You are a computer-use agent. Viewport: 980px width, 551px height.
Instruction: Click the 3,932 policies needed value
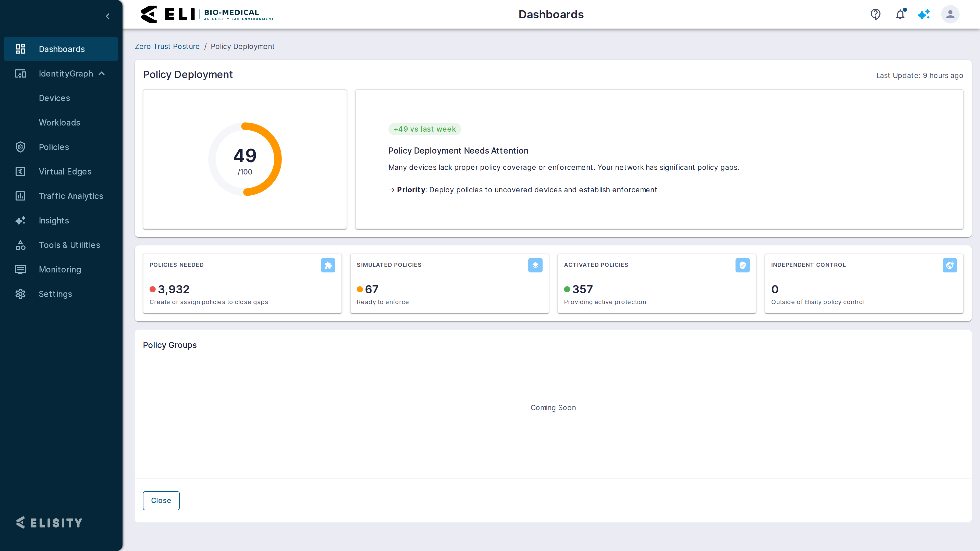point(174,289)
